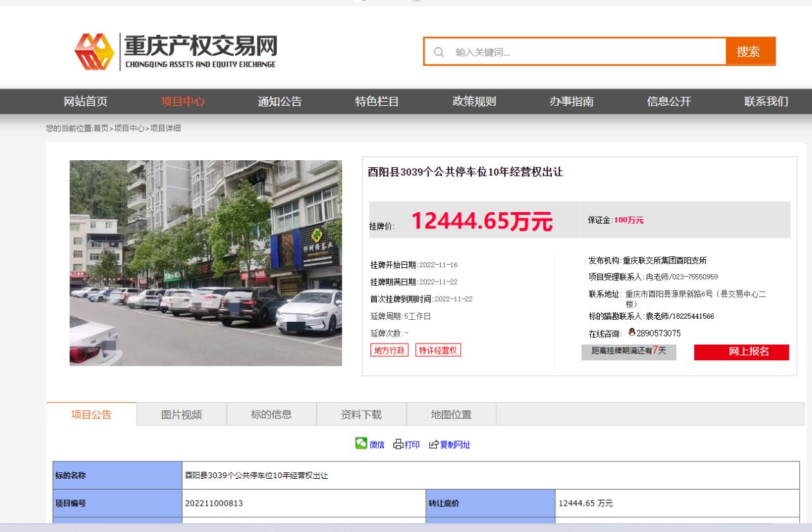
Task: Click the print icon
Action: 399,444
